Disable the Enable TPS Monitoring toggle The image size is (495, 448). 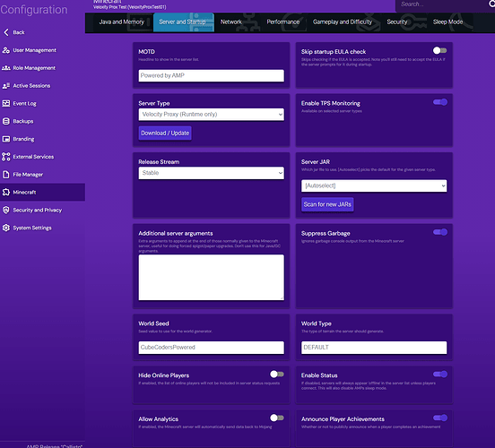pos(440,102)
